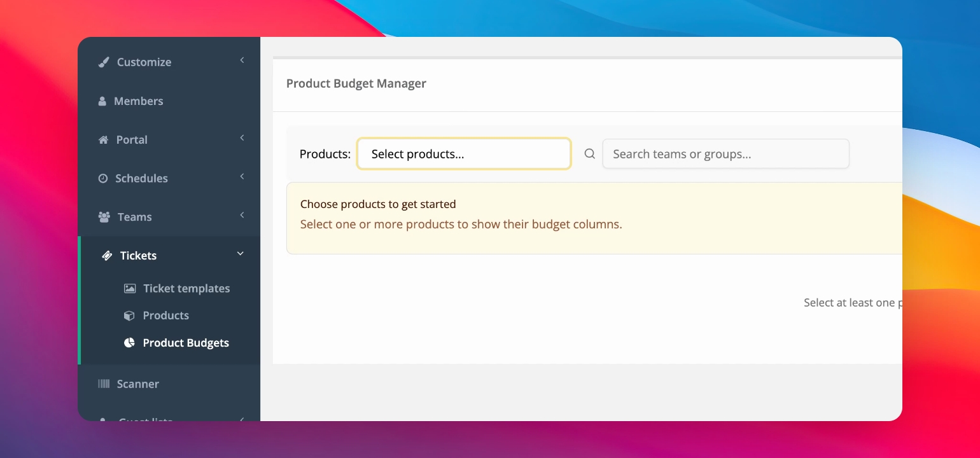Expand the Customize menu chevron

(242, 60)
